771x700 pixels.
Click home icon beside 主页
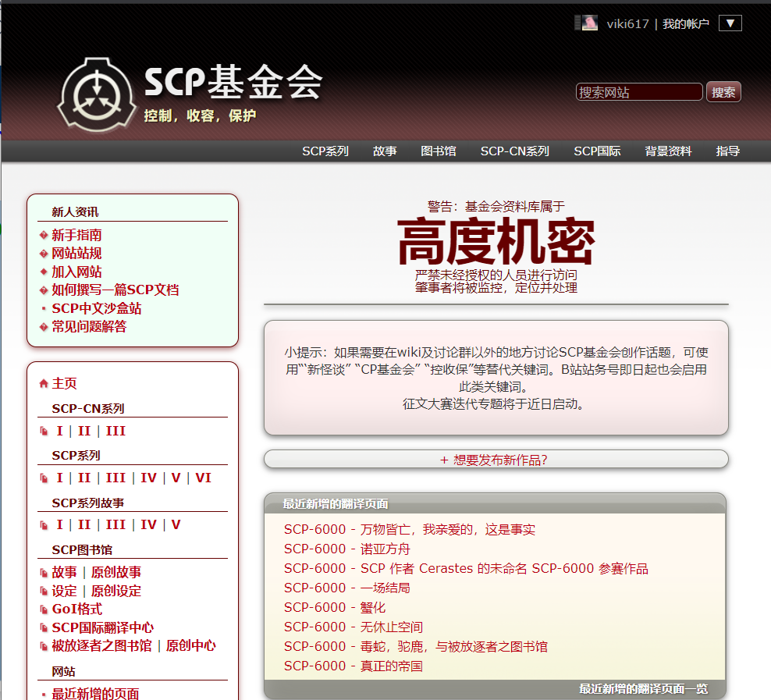tap(44, 383)
